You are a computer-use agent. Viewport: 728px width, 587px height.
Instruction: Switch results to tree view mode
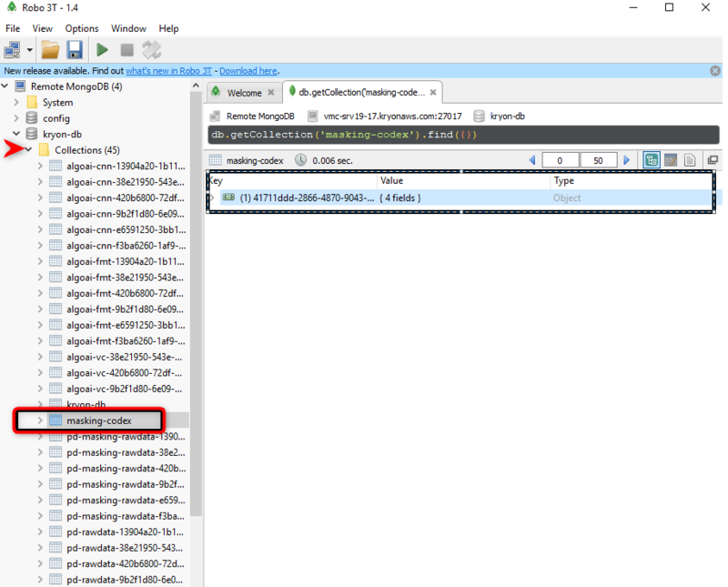click(652, 160)
